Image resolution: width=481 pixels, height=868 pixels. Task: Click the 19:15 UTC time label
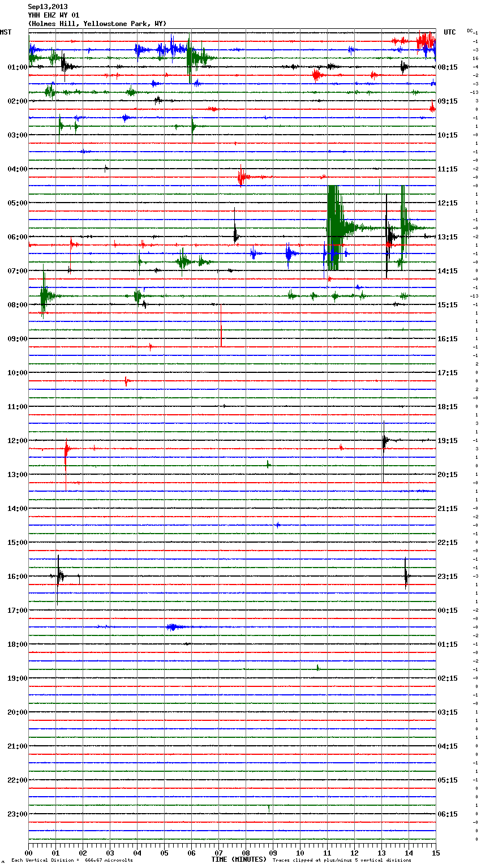pyautogui.click(x=448, y=441)
